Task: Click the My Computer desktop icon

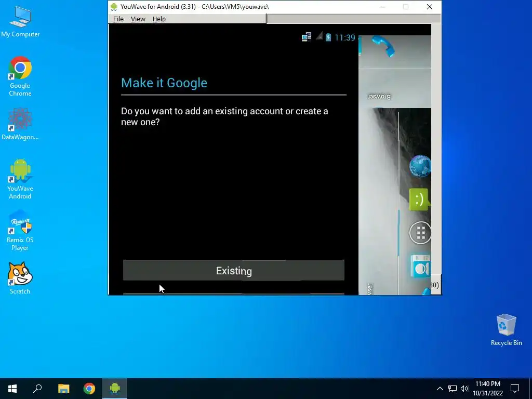Action: pyautogui.click(x=20, y=22)
